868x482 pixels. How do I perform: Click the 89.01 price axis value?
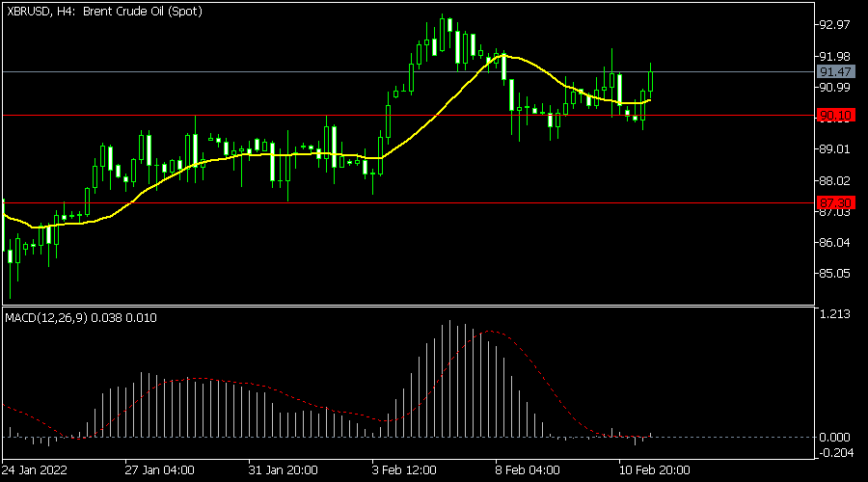pos(835,149)
